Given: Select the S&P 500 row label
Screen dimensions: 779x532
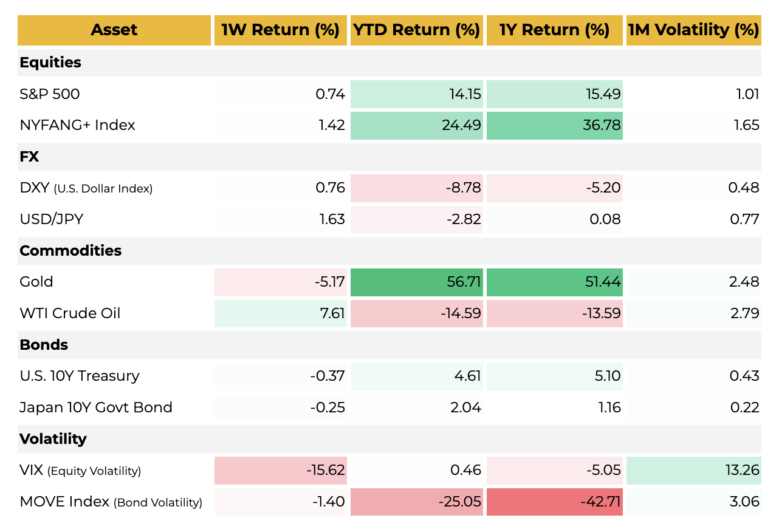Looking at the screenshot, I should (50, 94).
